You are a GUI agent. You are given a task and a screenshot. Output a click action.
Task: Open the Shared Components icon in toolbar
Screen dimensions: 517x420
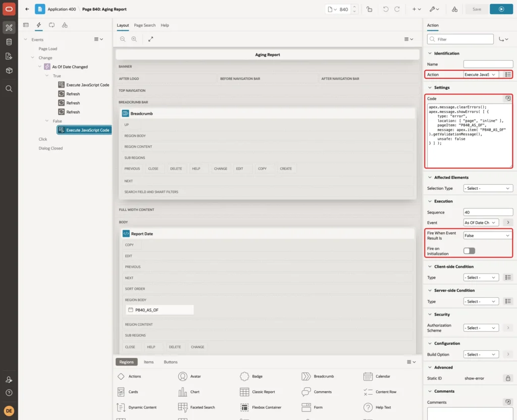tap(454, 9)
